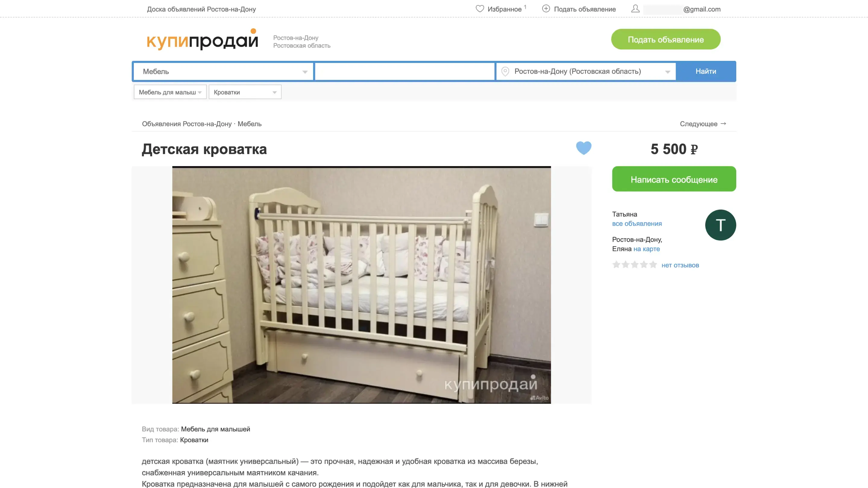Click the Найти search button
868x488 pixels.
(706, 71)
